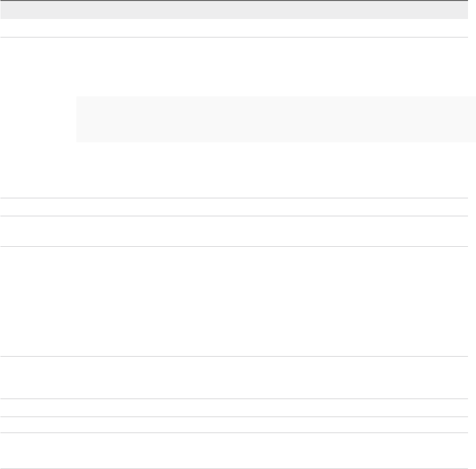Click the gray table header bar
Viewport: 476px width, 469px height.
234,9
